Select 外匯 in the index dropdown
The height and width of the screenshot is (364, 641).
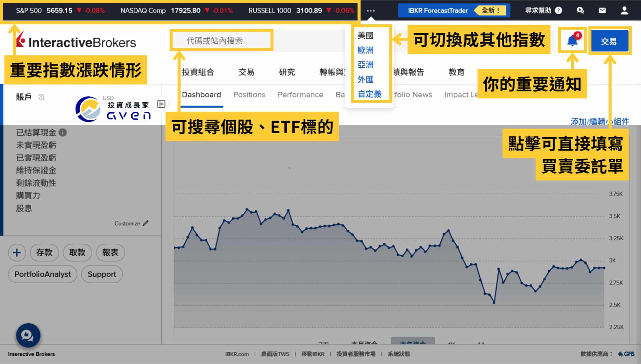(365, 79)
